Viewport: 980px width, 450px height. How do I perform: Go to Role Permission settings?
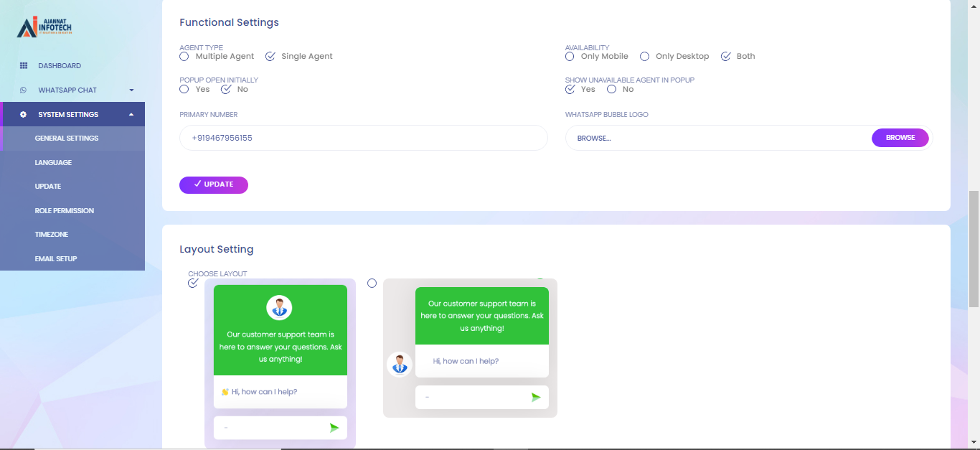tap(65, 211)
